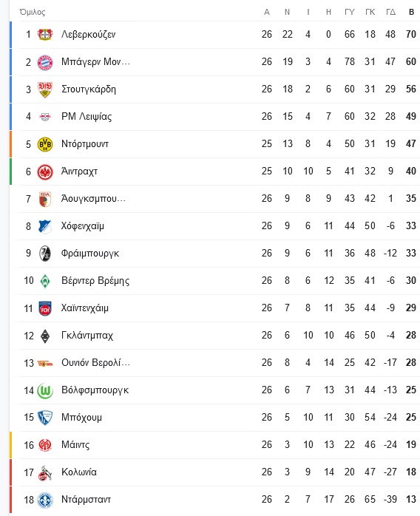Select the Heidenheim FCH badge

pos(45,308)
